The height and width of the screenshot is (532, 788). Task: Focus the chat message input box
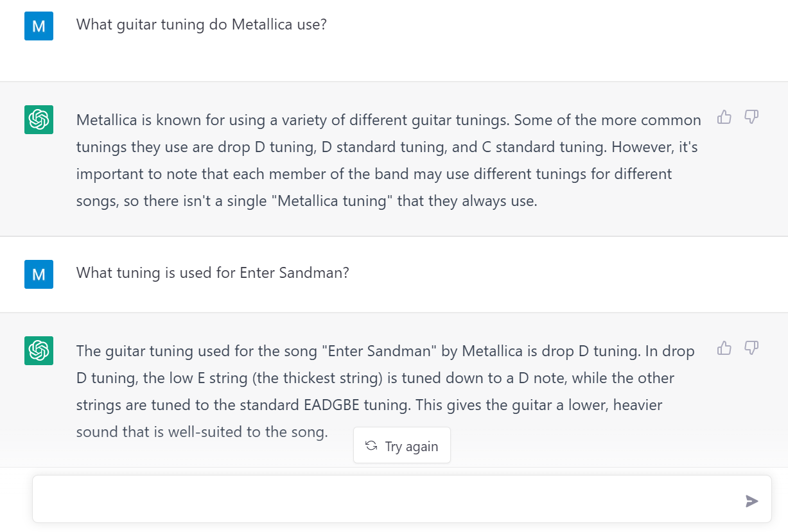[385, 500]
